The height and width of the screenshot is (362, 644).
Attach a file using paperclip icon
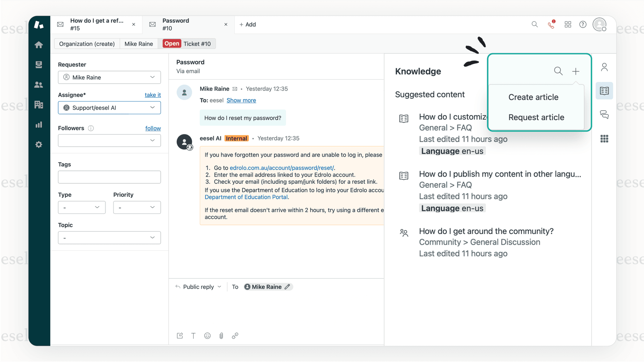click(221, 336)
